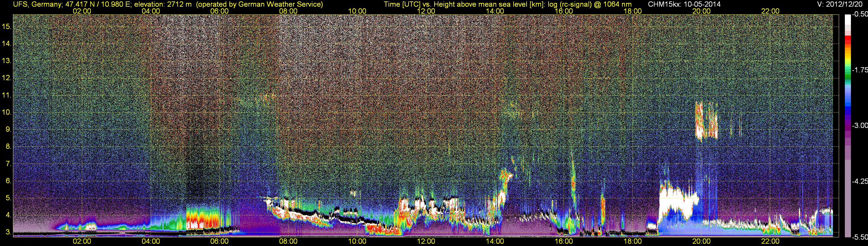Click the "-1.75" color scale value
Image resolution: width=868 pixels, height=246 pixels.
(860, 70)
